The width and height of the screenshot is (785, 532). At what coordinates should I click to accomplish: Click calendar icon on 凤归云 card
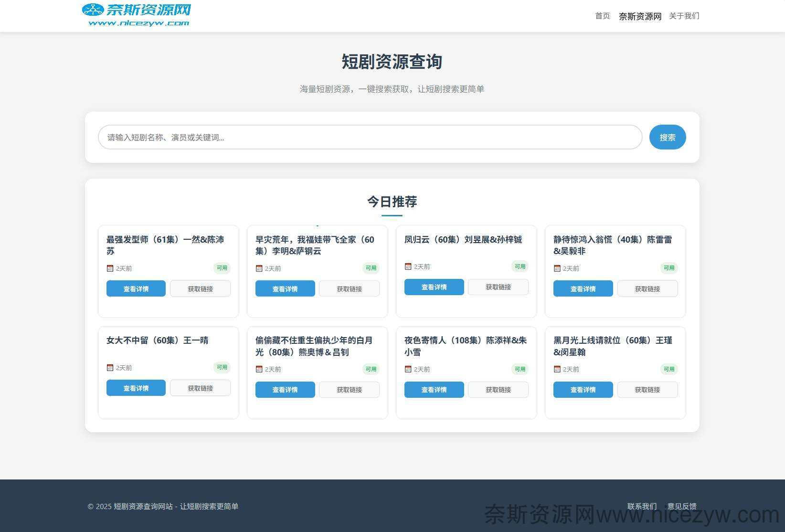tap(408, 266)
